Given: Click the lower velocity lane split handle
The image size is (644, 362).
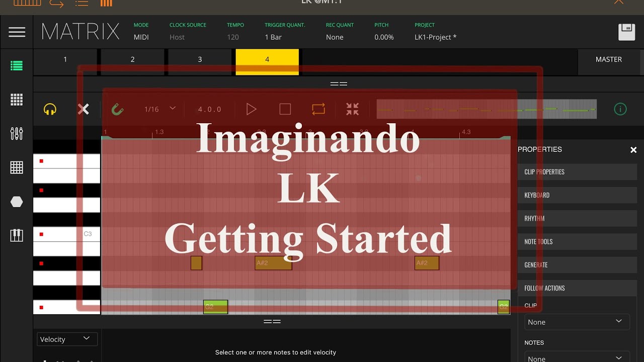Looking at the screenshot, I should [272, 321].
